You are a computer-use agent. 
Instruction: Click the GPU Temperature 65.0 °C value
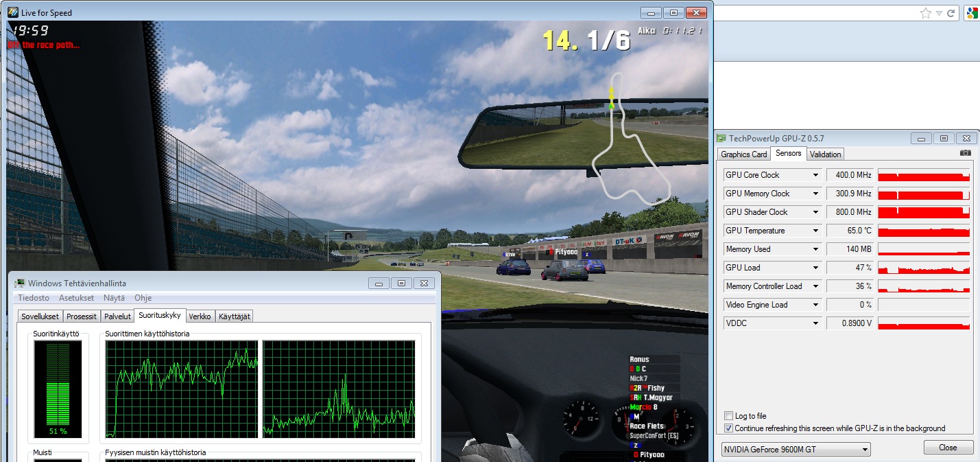(851, 231)
